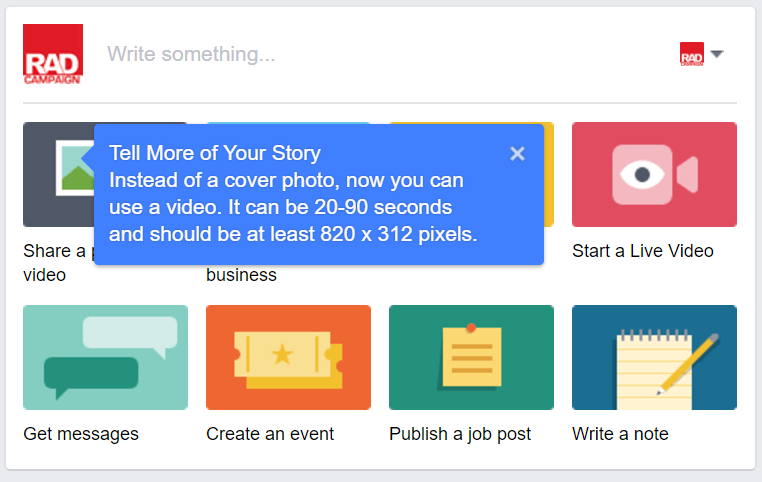Image resolution: width=762 pixels, height=482 pixels.
Task: Click the Start a Live Video camera icon
Action: pos(654,174)
